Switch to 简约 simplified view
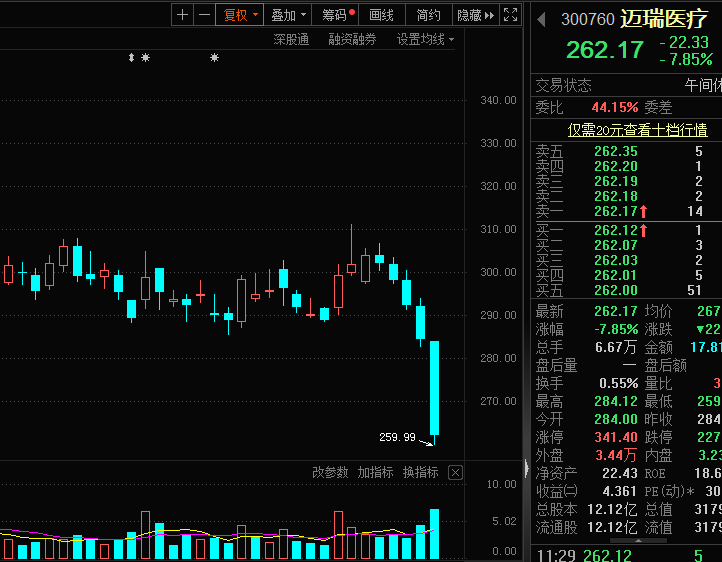The image size is (722, 562). 428,15
